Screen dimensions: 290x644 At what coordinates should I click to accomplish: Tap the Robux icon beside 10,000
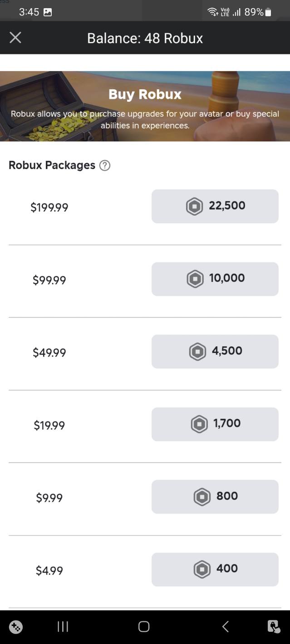coord(195,279)
